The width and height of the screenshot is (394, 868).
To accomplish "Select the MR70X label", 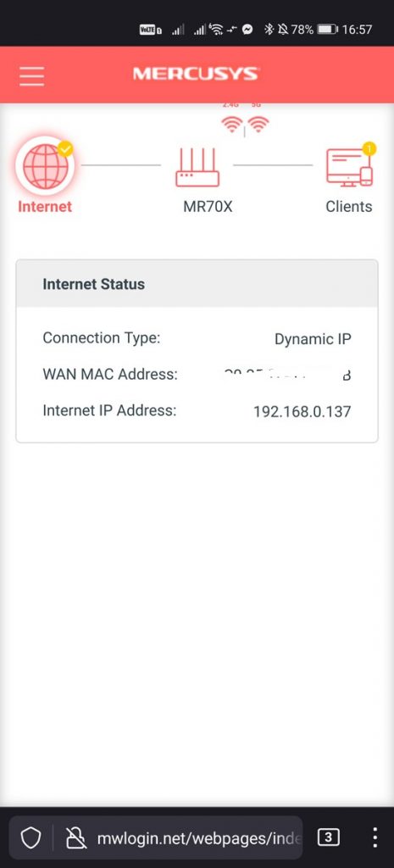I will pyautogui.click(x=208, y=207).
